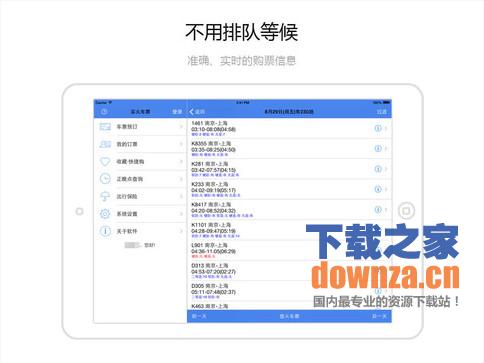Open info icon for train K281
This screenshot has width=484, height=363.
[x=378, y=169]
